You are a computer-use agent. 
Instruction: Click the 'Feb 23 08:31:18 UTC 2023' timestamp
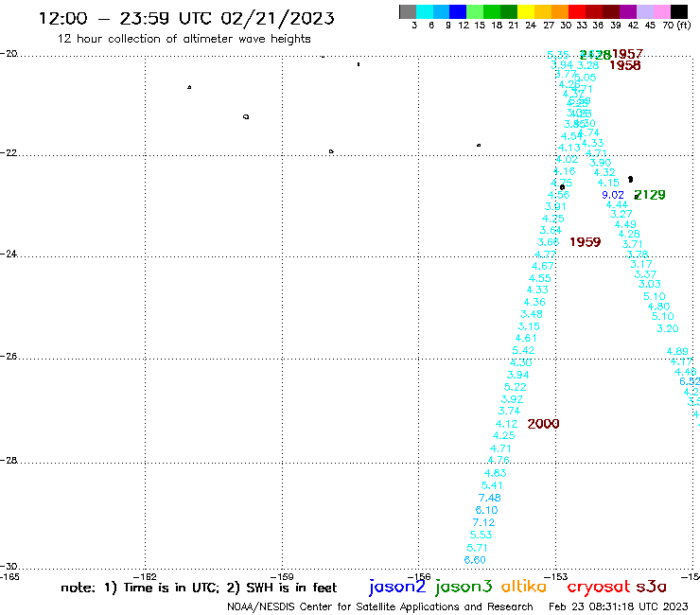pos(619,606)
